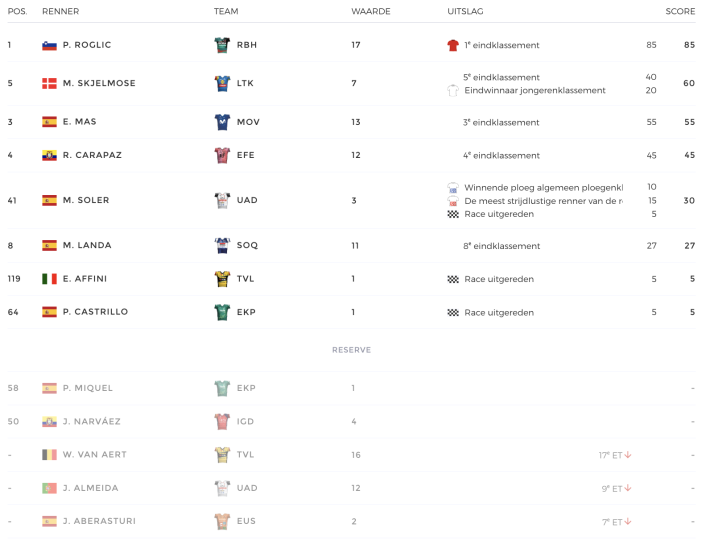Viewport: 710px width, 540px height.
Task: Select the white youth classification jersey icon
Action: [453, 91]
